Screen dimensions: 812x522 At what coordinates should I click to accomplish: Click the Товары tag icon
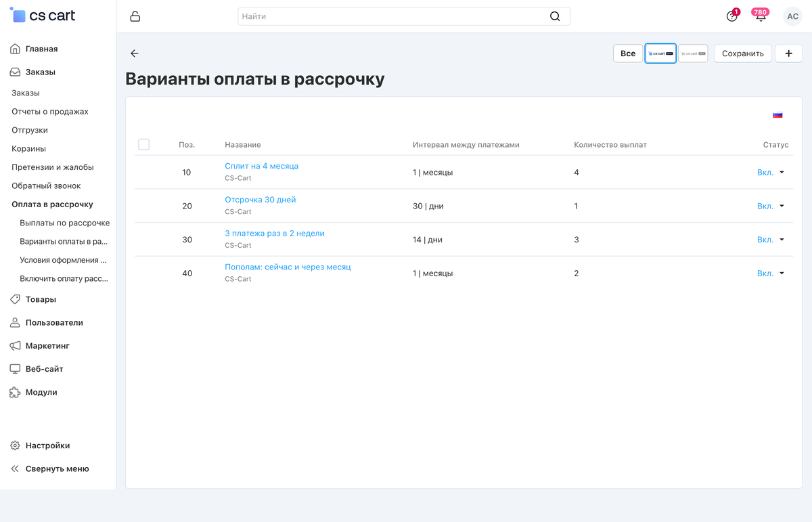point(15,299)
